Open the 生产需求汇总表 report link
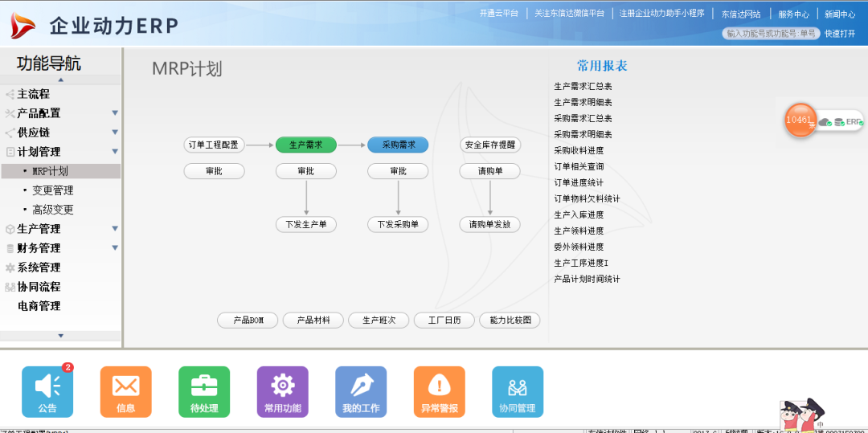The width and height of the screenshot is (868, 433). [x=583, y=87]
